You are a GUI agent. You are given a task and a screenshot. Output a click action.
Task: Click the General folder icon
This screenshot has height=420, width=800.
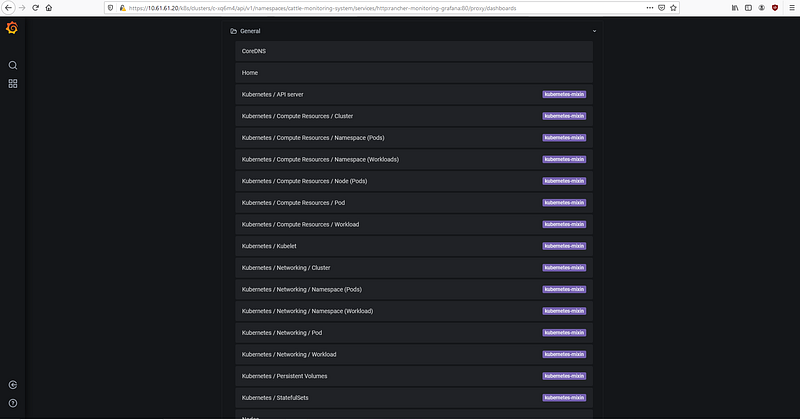click(233, 31)
